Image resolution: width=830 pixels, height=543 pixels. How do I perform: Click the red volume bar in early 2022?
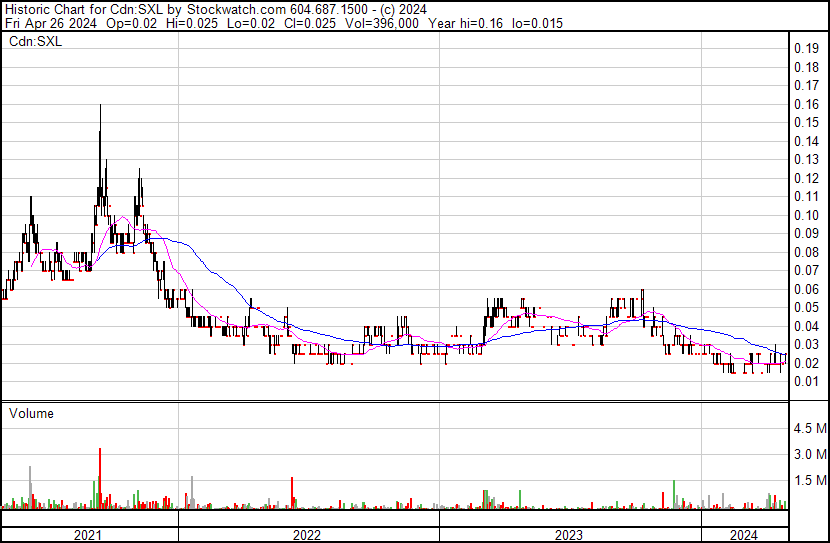[292, 493]
